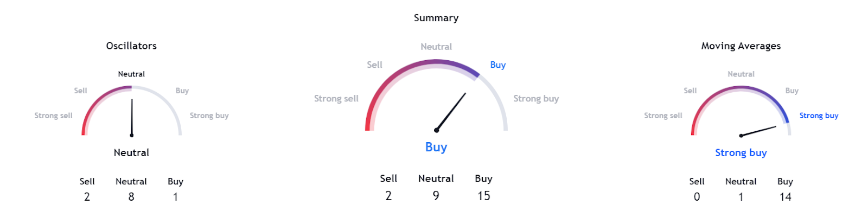
Task: Click the highlighted Buy label on Summary gauge arc
Action: [497, 65]
